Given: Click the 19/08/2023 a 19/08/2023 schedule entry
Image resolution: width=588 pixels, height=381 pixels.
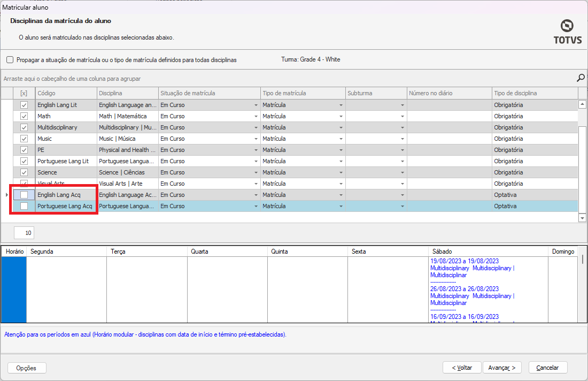Looking at the screenshot, I should point(464,261).
